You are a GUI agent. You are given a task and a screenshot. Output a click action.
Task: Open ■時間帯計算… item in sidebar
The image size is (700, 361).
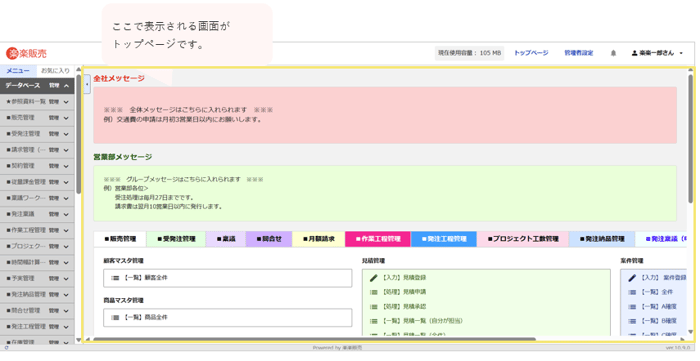pyautogui.click(x=25, y=262)
